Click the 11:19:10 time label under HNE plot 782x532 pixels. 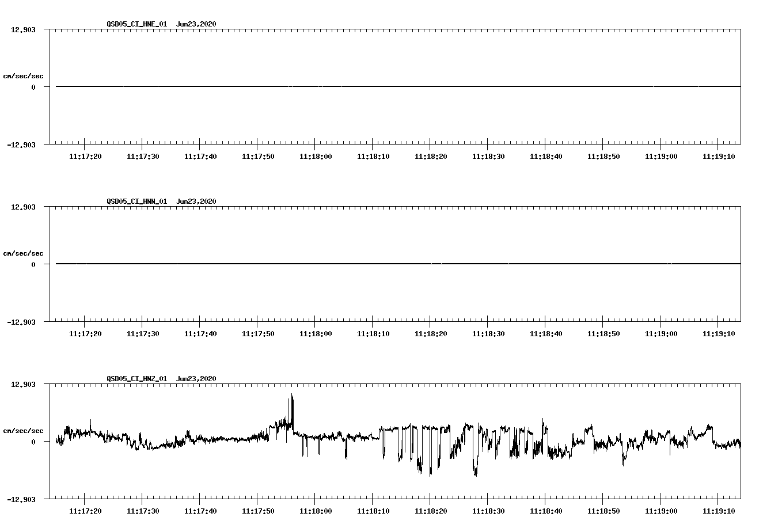pyautogui.click(x=719, y=157)
